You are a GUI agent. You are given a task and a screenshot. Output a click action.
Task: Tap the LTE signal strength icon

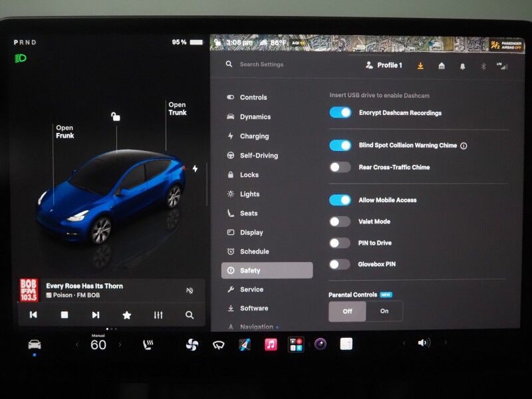coord(502,66)
